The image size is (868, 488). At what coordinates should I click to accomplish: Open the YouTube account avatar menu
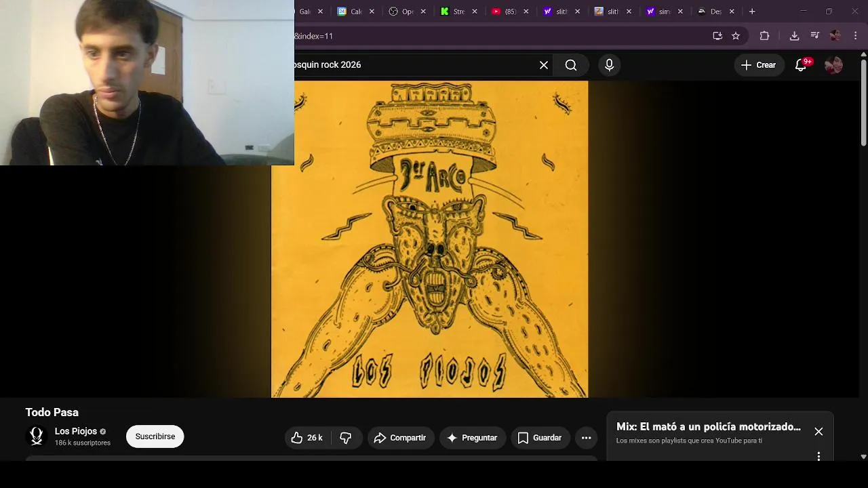coord(833,65)
